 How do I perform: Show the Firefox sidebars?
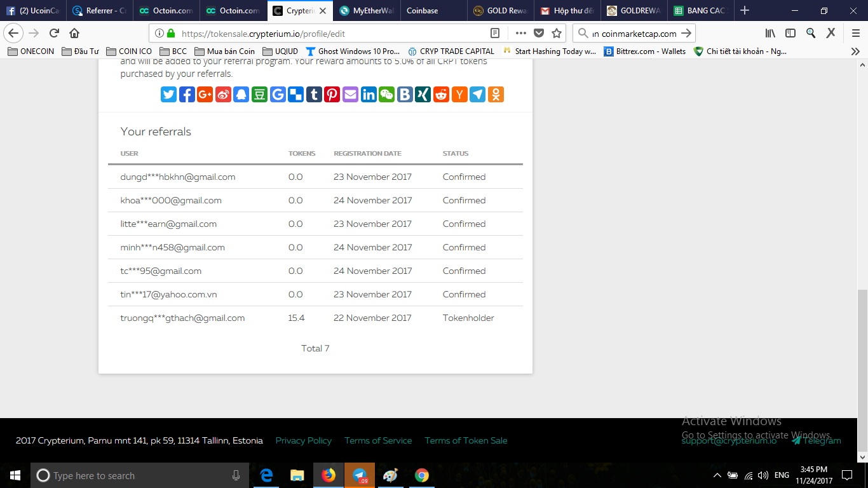pos(790,33)
